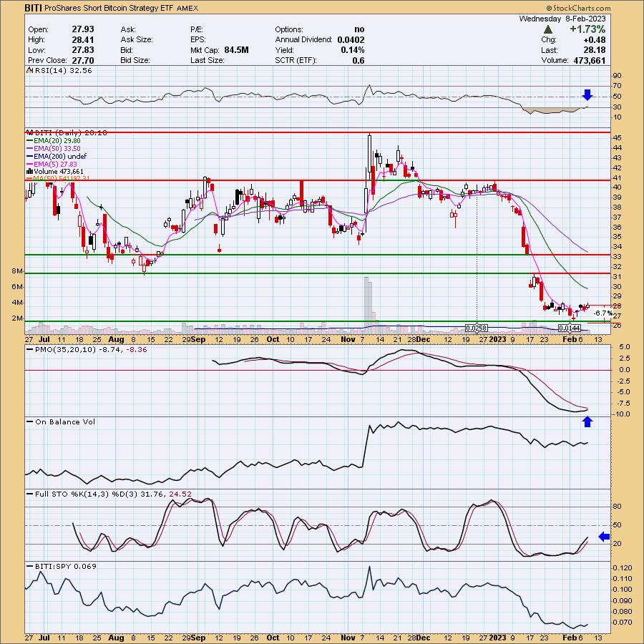Viewport: 644px width, 644px height.
Task: Click the BITI ticker symbol in title
Action: pyautogui.click(x=33, y=8)
